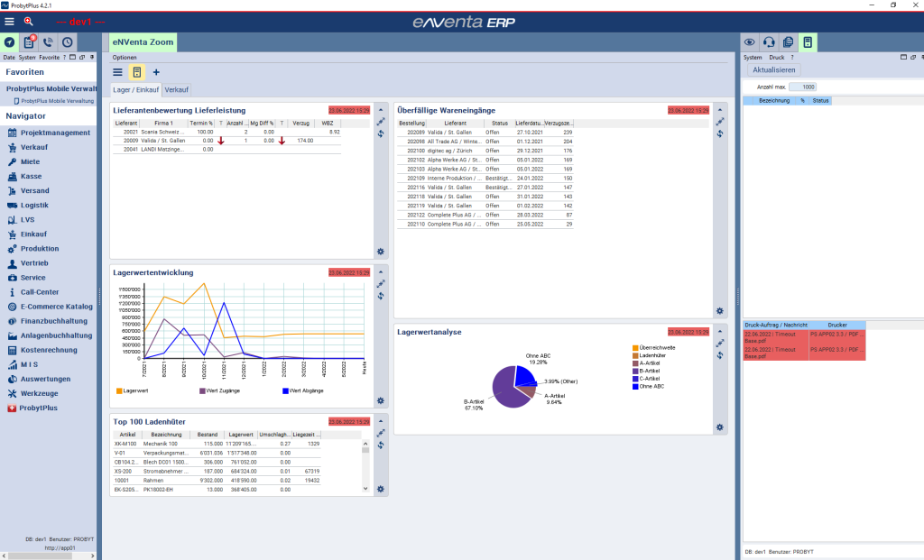Viewport: 924px width, 560px height.
Task: Open the clock history panel icon
Action: click(68, 42)
